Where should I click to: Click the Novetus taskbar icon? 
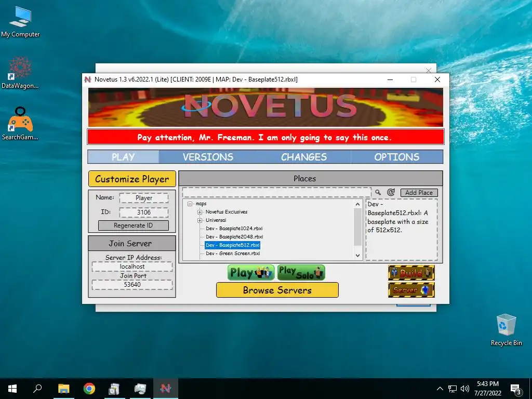click(166, 389)
